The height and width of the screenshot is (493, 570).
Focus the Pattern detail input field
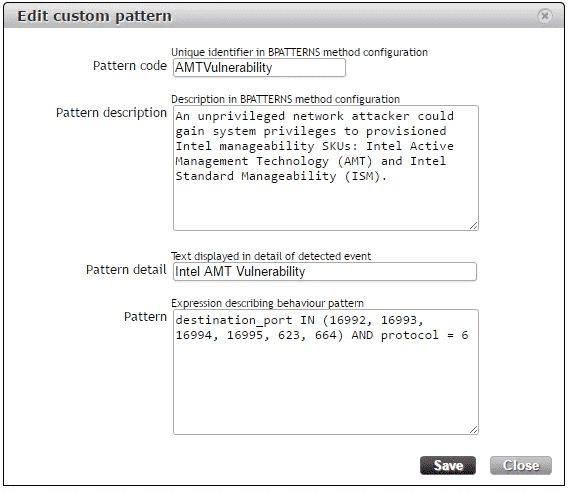(x=325, y=272)
